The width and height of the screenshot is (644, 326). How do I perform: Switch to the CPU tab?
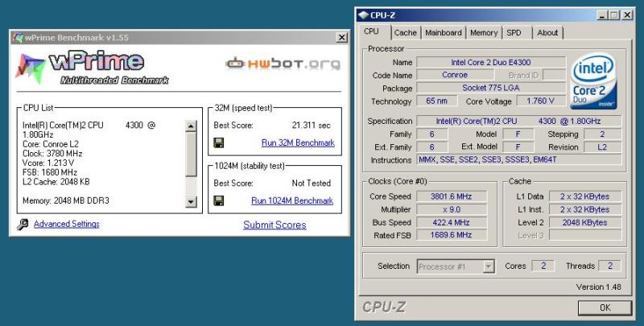371,31
